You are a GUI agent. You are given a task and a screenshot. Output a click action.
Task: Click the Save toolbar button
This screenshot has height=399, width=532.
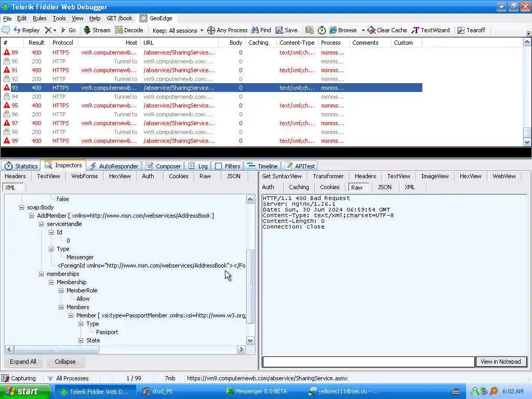click(x=286, y=30)
